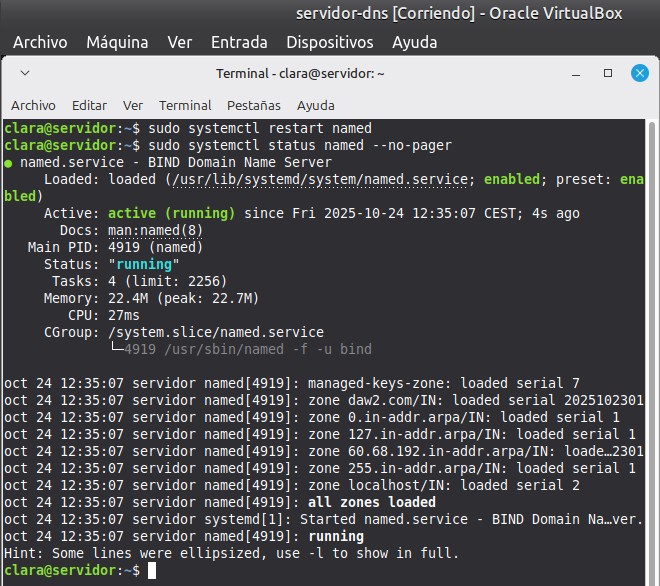Maximize the Terminal window
Viewport: 660px width, 586px height.
pyautogui.click(x=607, y=73)
